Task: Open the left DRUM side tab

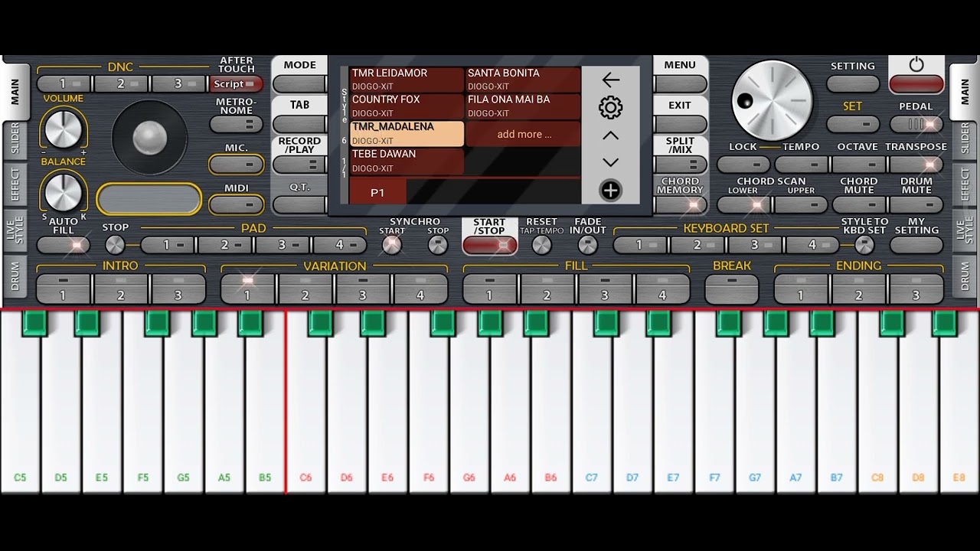Action: [x=15, y=276]
